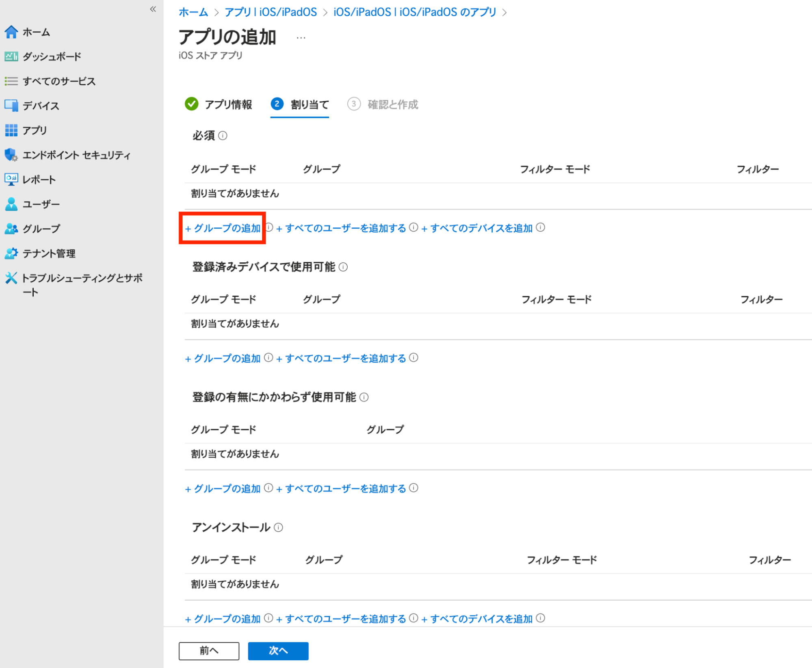The width and height of the screenshot is (812, 668).
Task: Info icon after アンインストール すべてのユーザーを追加する
Action: pos(414,618)
